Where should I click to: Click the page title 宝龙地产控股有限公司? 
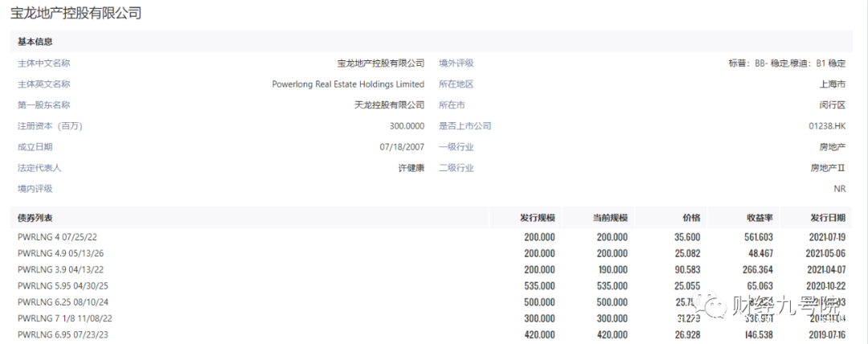click(x=76, y=13)
